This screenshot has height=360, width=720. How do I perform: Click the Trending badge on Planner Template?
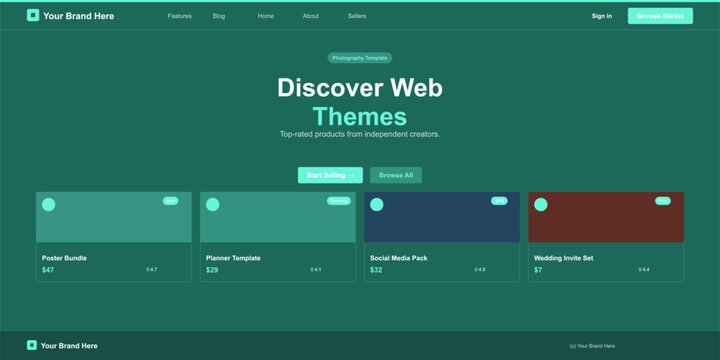click(339, 201)
